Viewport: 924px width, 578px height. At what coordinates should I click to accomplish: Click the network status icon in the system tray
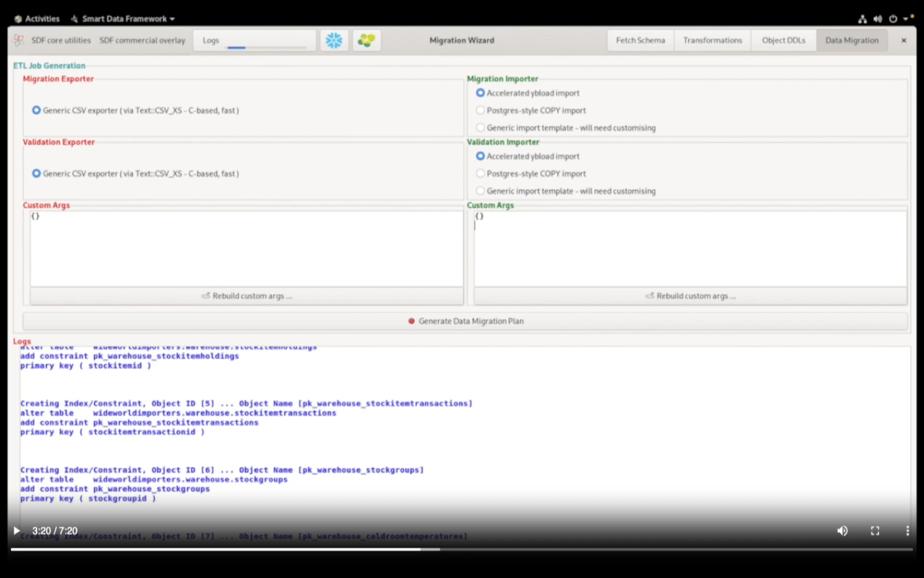pyautogui.click(x=862, y=19)
